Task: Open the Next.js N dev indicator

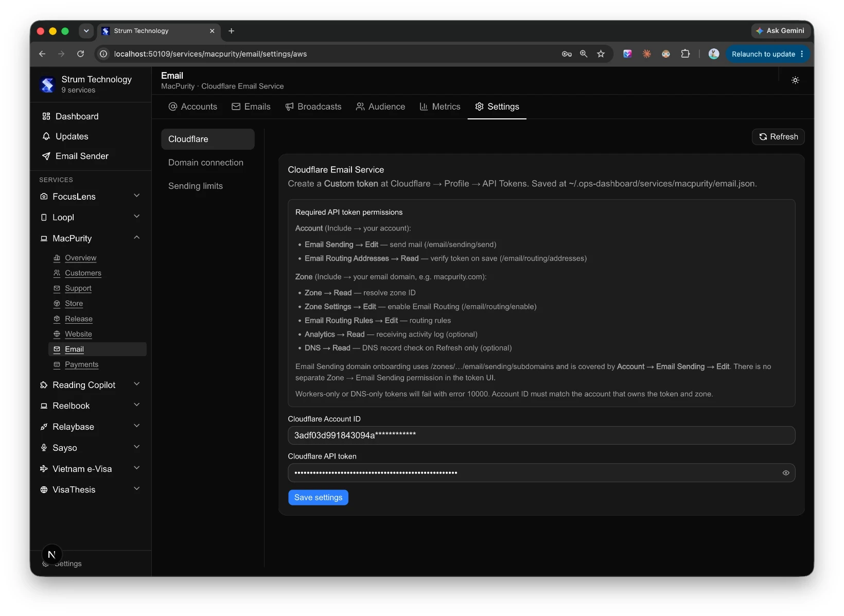Action: (x=51, y=555)
